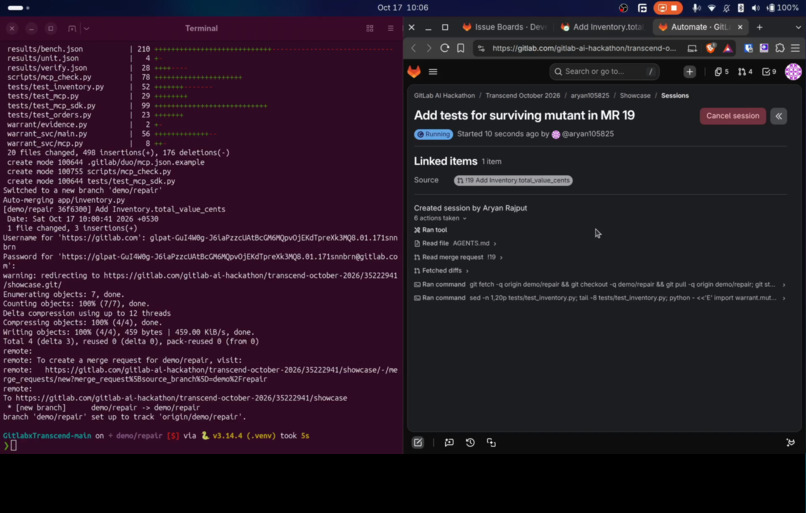Open the GitLab logo home link
The image size is (806, 513).
pos(414,71)
